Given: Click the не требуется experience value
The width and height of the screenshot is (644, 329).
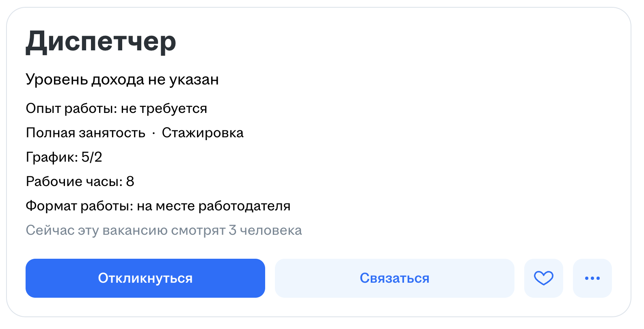Looking at the screenshot, I should [164, 108].
